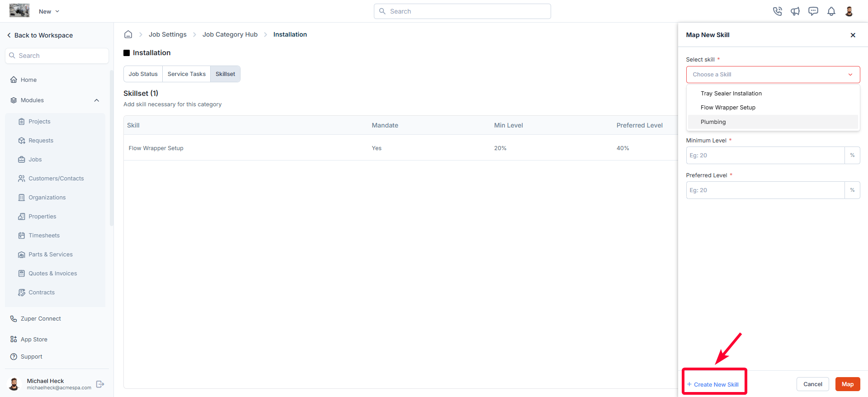Open the Choose a Skill dropdown
The height and width of the screenshot is (397, 868).
click(x=773, y=75)
